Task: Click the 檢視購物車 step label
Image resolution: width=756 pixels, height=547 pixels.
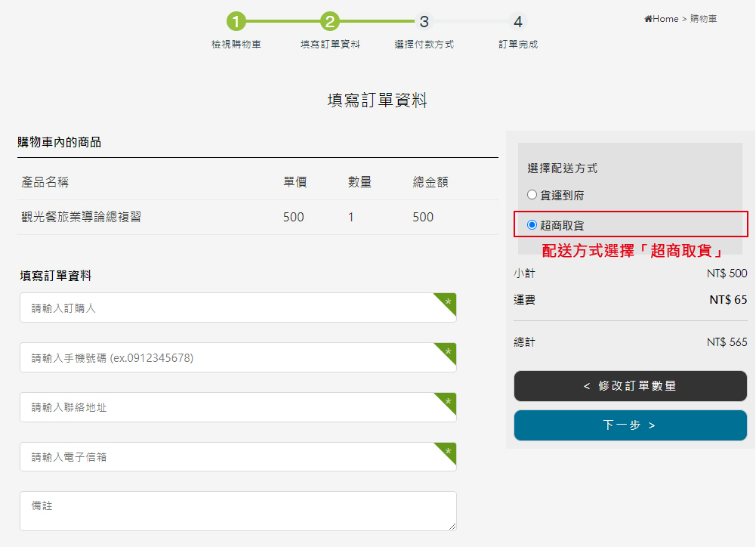Action: pos(236,45)
